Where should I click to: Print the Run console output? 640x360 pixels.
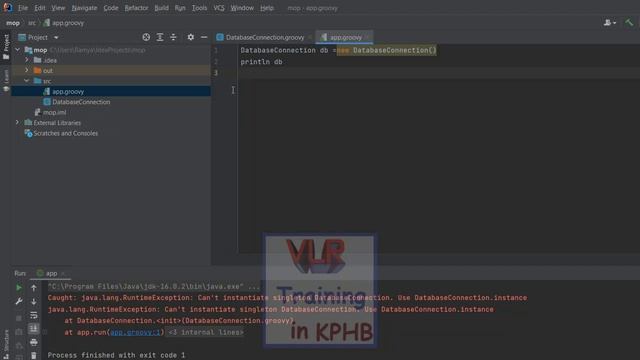click(x=34, y=342)
